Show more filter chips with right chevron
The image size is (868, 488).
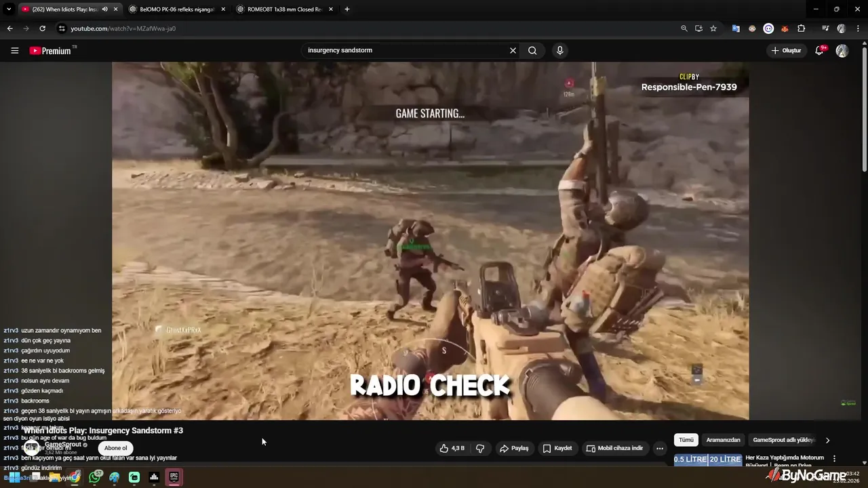(827, 440)
